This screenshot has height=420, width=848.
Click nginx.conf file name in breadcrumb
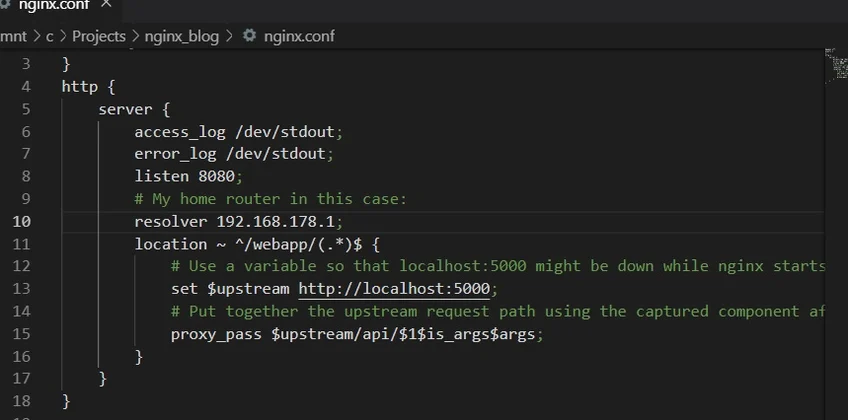[x=298, y=36]
